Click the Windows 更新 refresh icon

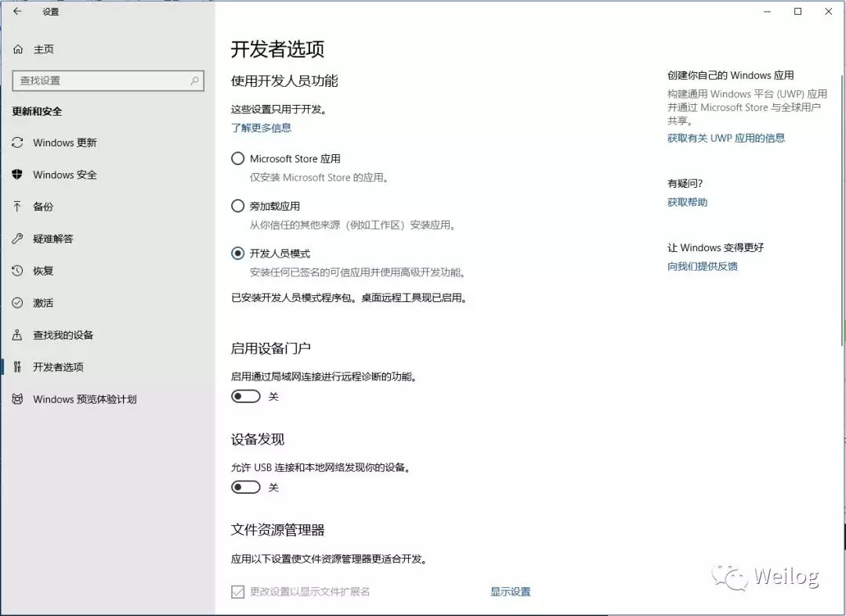(x=17, y=142)
